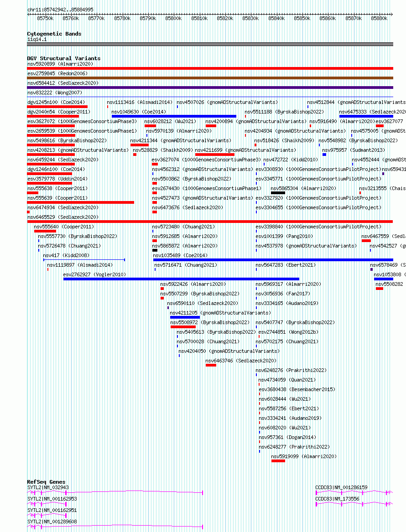Click the SYTL2|NM_032943 gene label

coord(48,487)
